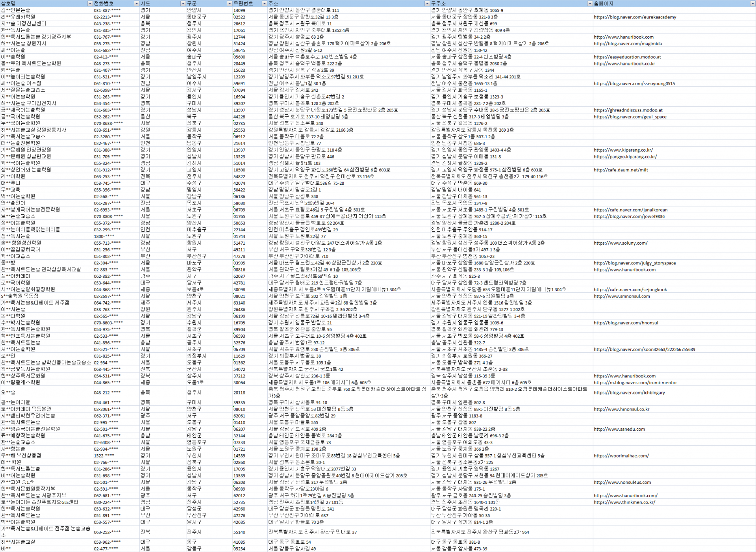Viewport: 756px width, 552px height.
Task: Click the https://www.soluny.com/ link
Action: (620, 243)
